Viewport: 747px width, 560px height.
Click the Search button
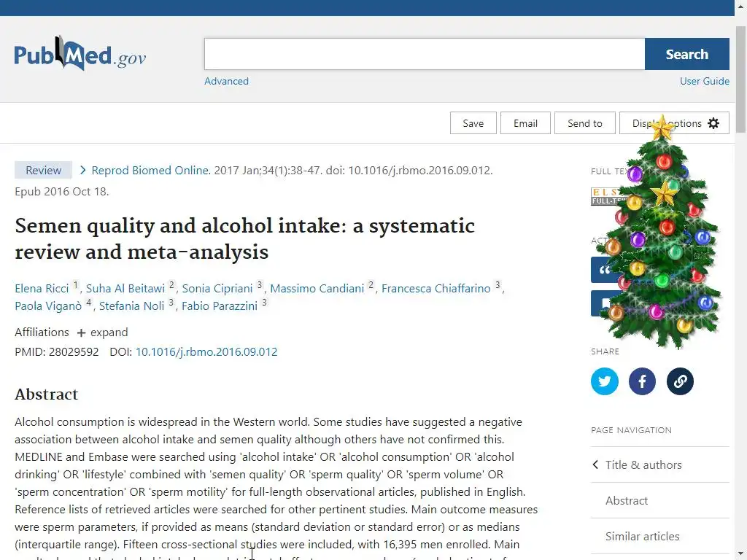[686, 54]
